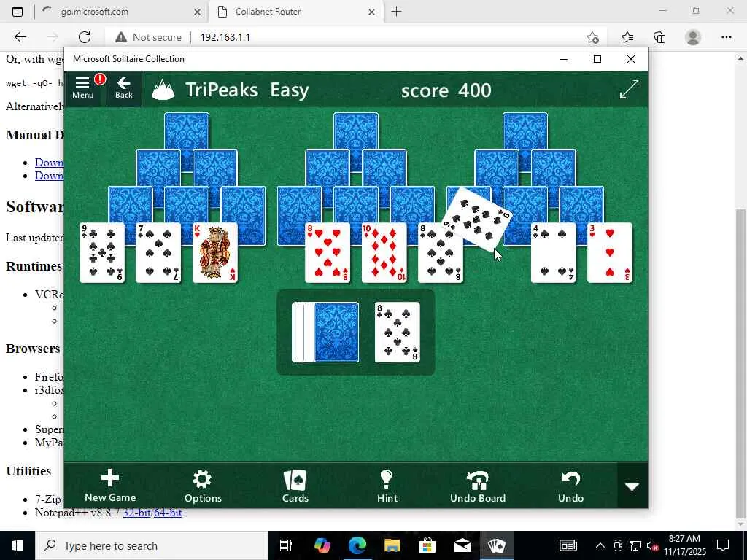Viewport: 747px width, 560px height.
Task: Click the address bar showing 192.168.1.1
Action: click(225, 37)
